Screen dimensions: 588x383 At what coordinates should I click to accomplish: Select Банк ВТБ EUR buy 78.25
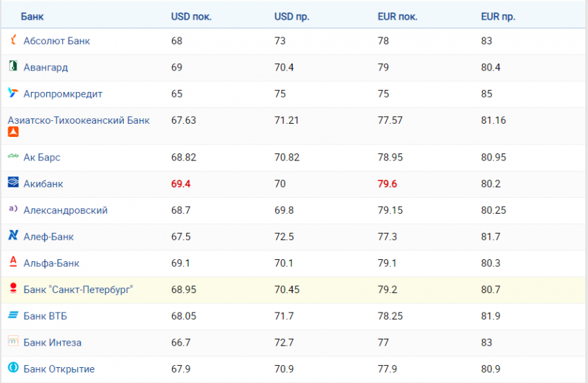point(390,316)
